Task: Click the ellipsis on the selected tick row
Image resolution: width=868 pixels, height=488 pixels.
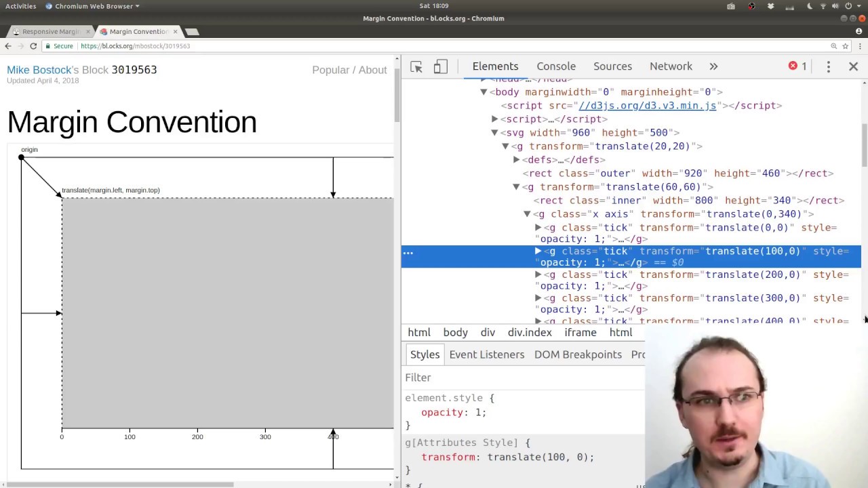Action: click(x=408, y=252)
